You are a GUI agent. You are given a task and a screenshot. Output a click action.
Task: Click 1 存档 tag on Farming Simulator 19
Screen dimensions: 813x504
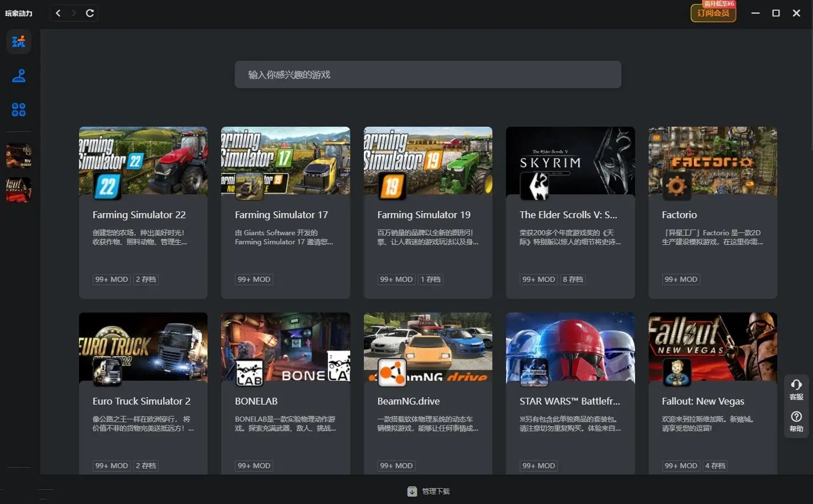pyautogui.click(x=431, y=279)
